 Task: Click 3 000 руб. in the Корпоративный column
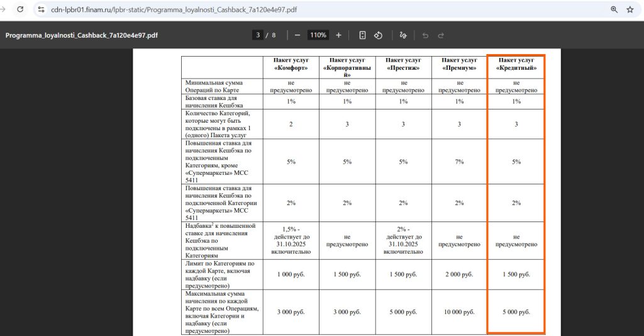[347, 312]
